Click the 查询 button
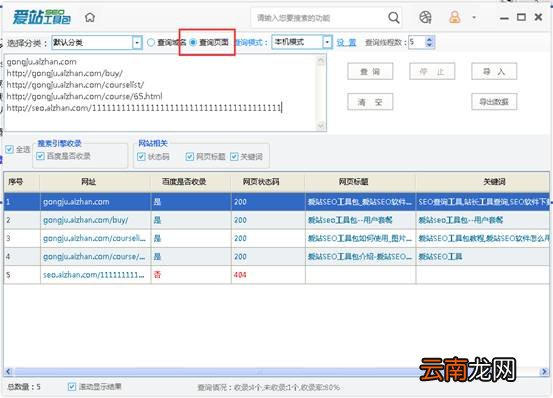The height and width of the screenshot is (398, 553). tap(370, 72)
